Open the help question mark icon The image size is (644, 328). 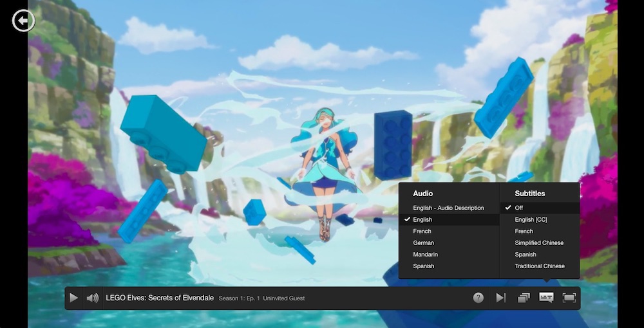click(478, 298)
